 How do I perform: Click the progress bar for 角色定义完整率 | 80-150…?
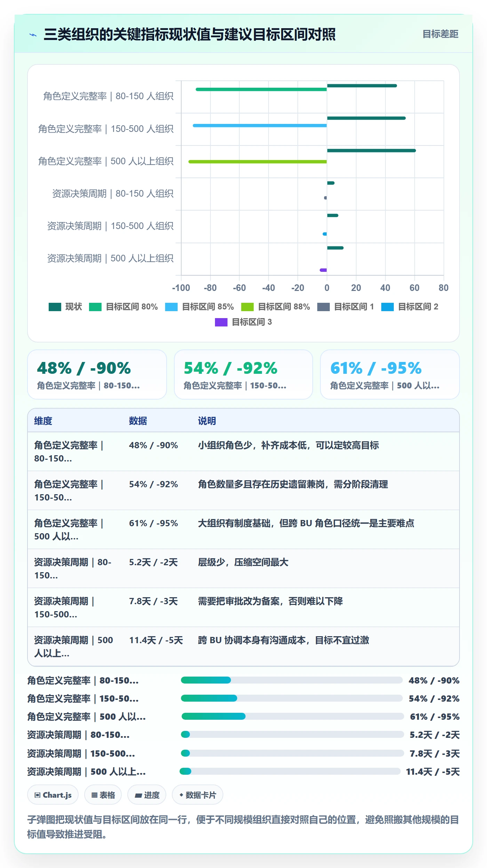[x=292, y=680]
